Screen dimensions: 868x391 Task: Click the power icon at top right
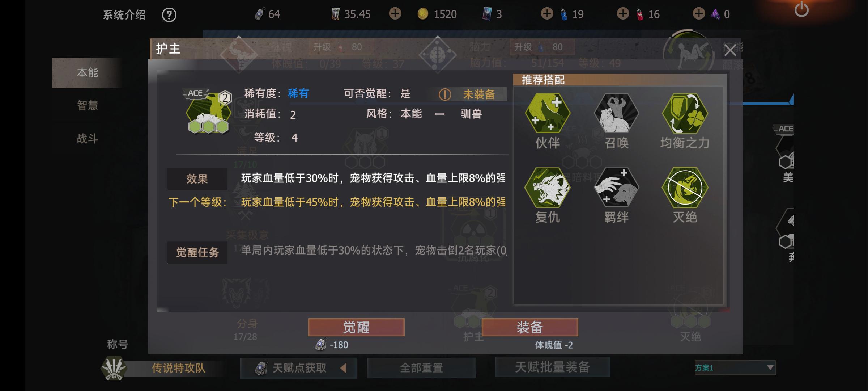pos(801,10)
